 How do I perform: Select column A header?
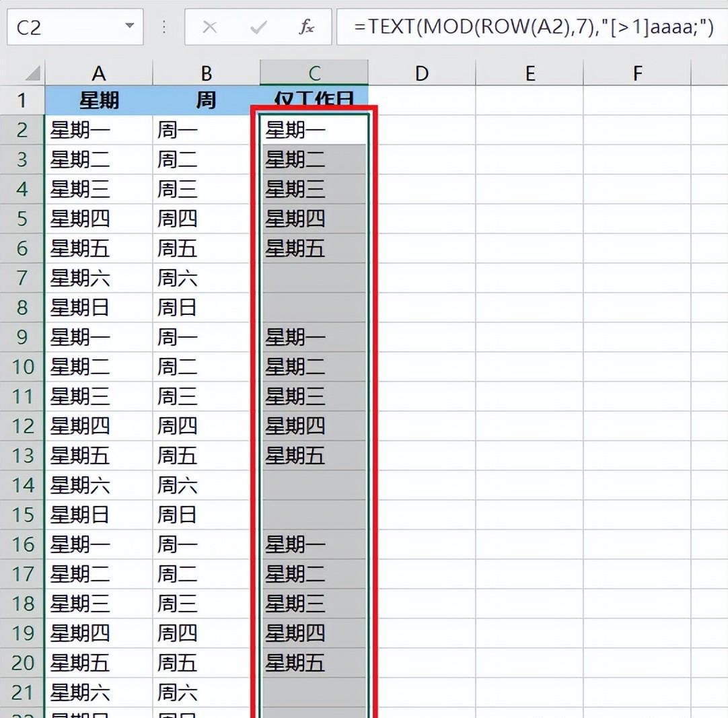(x=99, y=73)
